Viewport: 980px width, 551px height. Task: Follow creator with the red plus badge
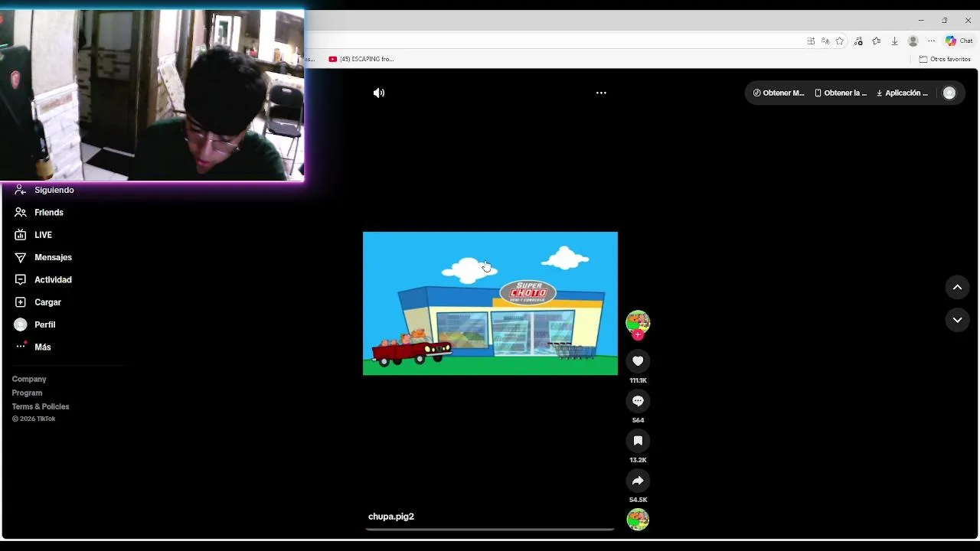click(638, 335)
